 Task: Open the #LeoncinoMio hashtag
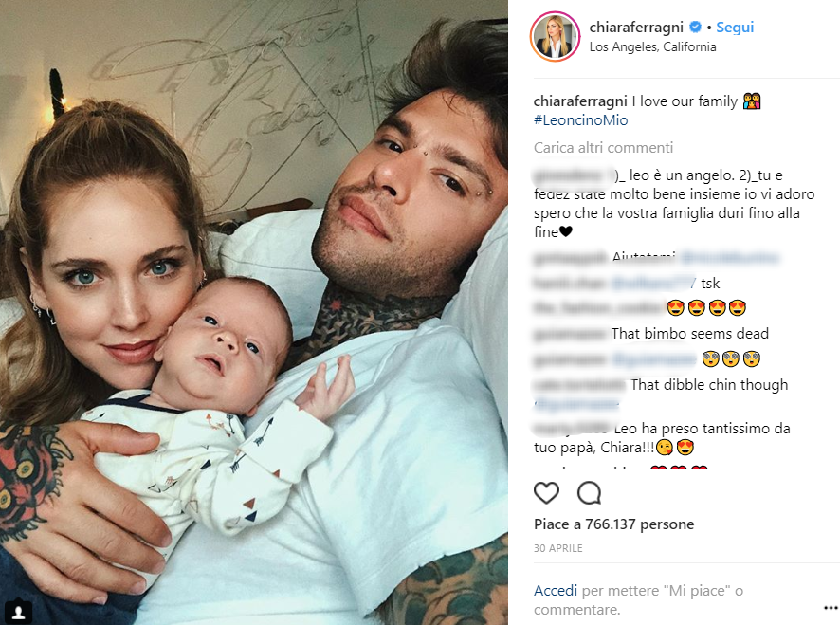[581, 120]
